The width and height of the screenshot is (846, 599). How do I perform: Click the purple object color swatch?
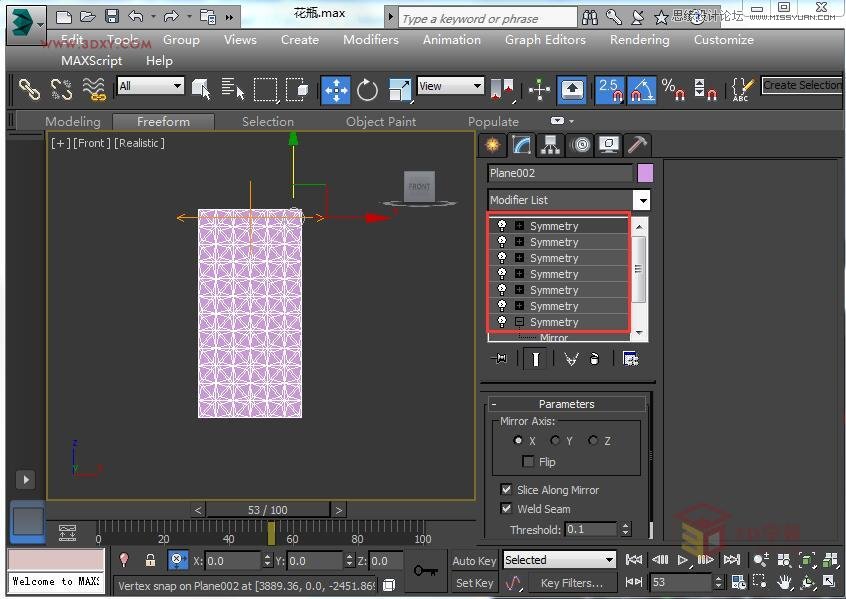coord(645,173)
